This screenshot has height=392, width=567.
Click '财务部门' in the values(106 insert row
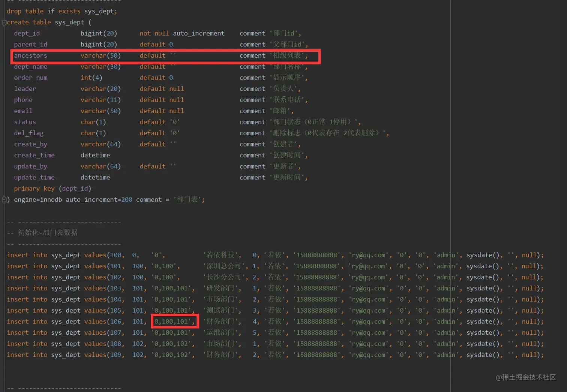tap(220, 322)
